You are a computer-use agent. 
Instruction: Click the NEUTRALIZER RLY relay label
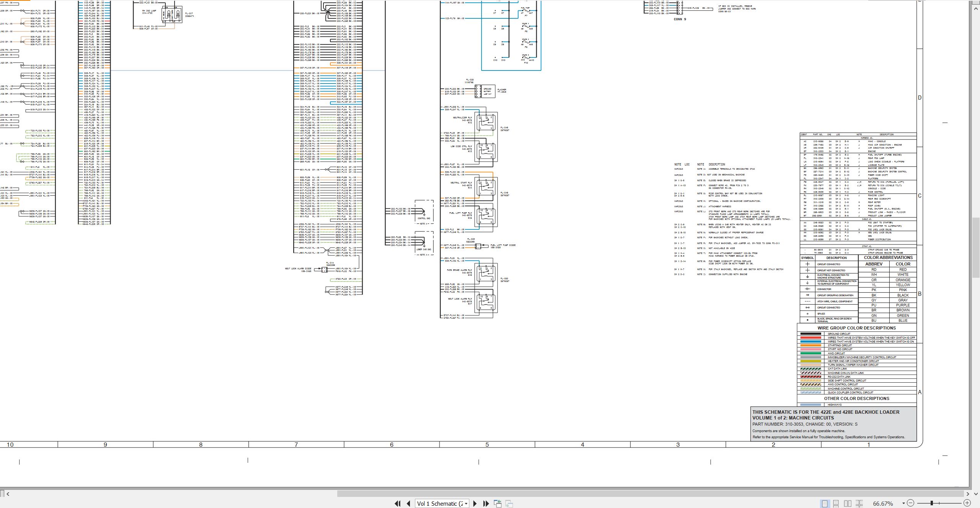coord(462,118)
